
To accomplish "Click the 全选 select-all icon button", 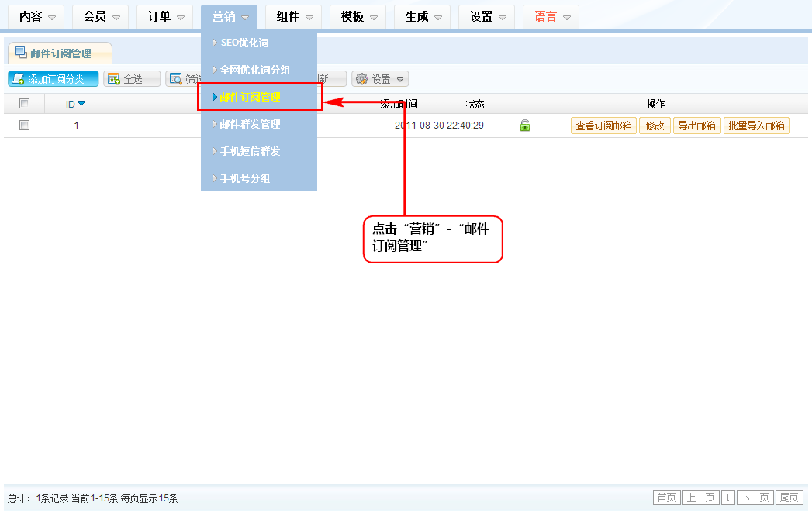I will [114, 79].
